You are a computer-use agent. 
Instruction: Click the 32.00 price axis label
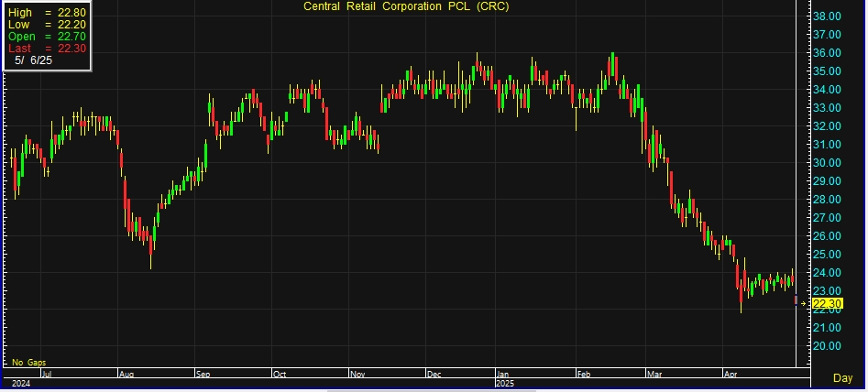pyautogui.click(x=827, y=126)
